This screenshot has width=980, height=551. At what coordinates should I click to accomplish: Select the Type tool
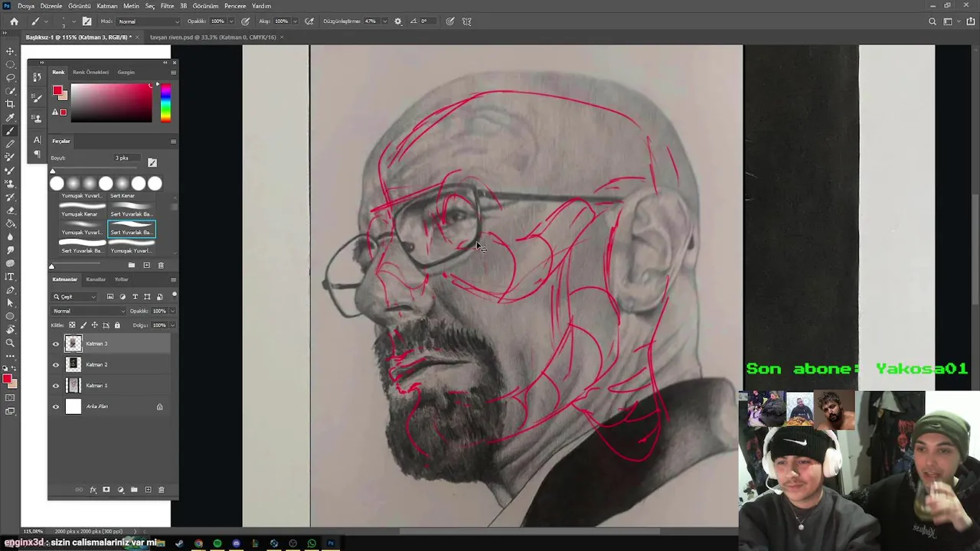[10, 276]
